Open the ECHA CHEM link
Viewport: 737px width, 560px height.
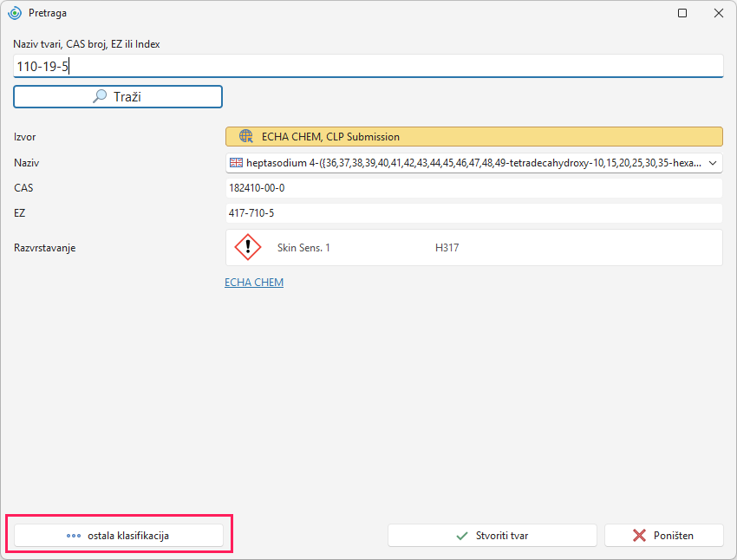click(x=254, y=283)
